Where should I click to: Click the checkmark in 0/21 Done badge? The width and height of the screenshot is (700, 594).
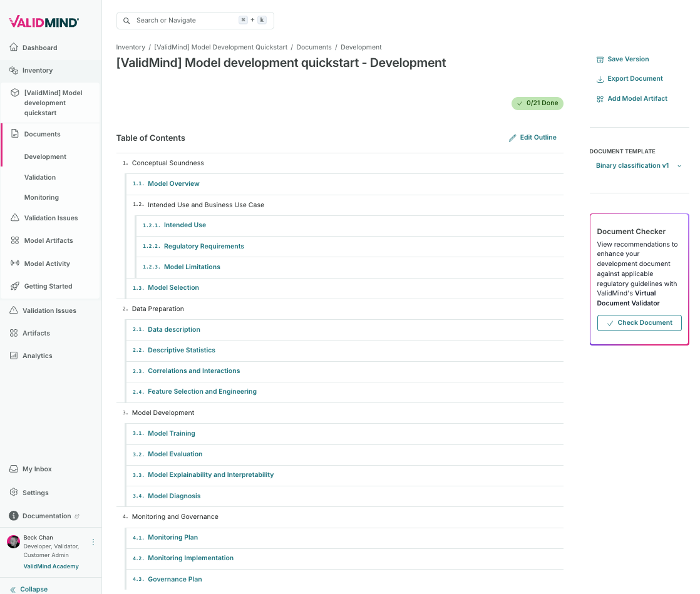(520, 103)
